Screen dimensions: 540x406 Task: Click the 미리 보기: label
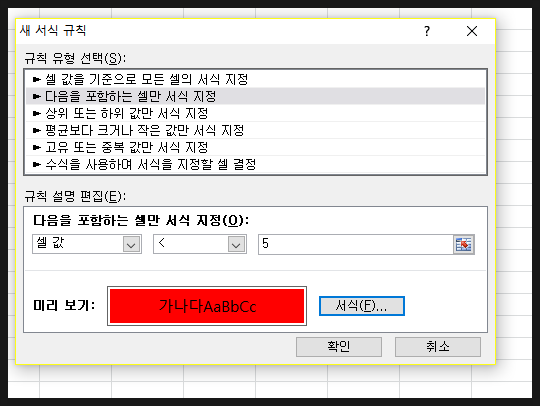(x=64, y=305)
